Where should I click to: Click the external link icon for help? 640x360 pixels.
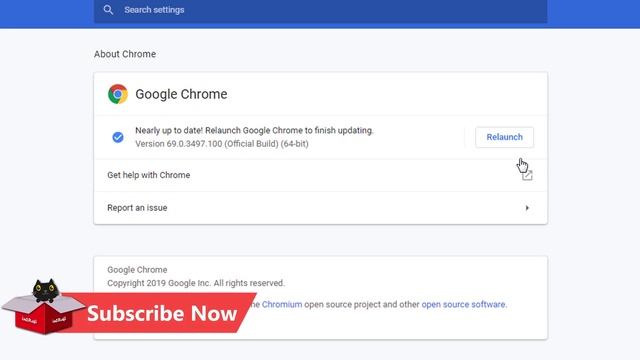[527, 176]
